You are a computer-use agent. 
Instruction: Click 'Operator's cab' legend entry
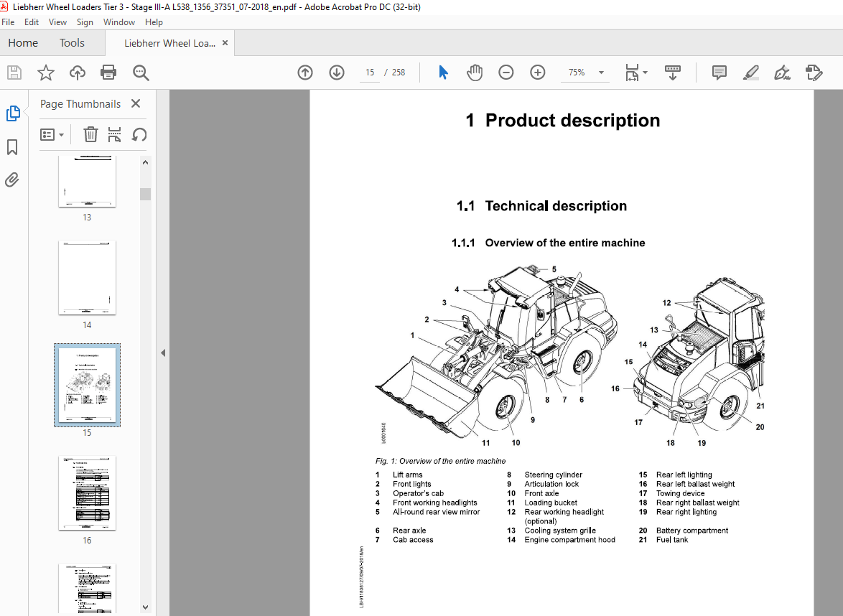pyautogui.click(x=419, y=493)
